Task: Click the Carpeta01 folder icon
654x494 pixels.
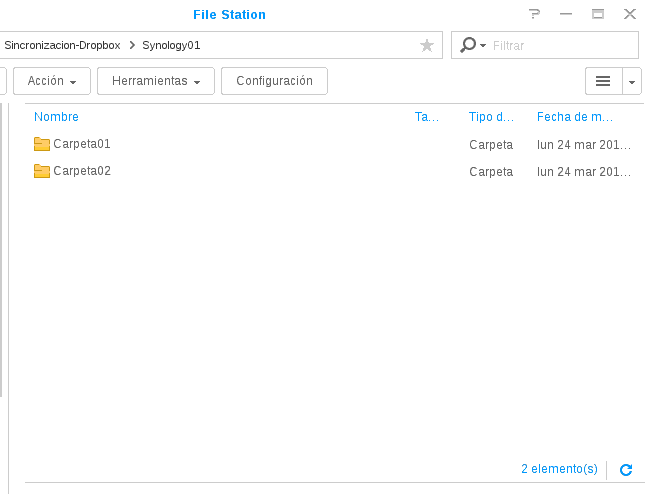Action: pos(42,144)
